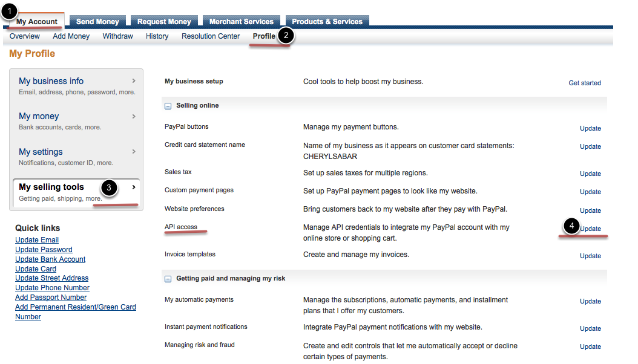Click My automatic payments label
The image size is (638, 364).
click(x=199, y=299)
